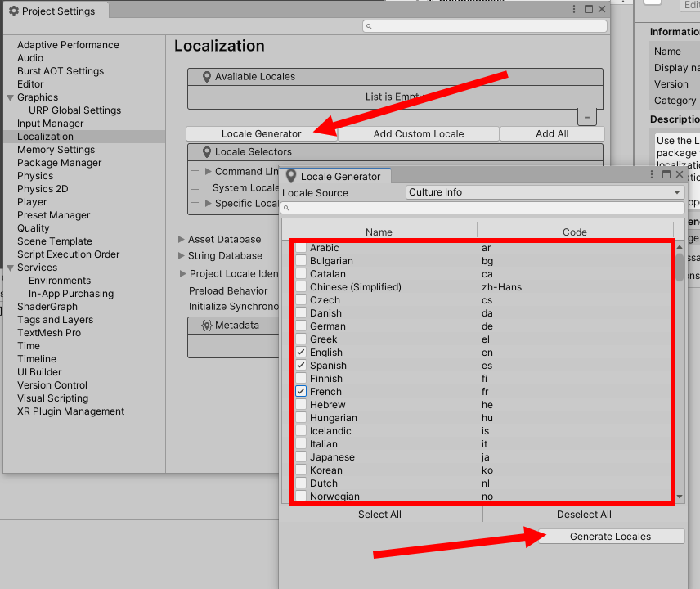Click the Locale Generator tab pin icon
The height and width of the screenshot is (589, 700).
coord(291,176)
